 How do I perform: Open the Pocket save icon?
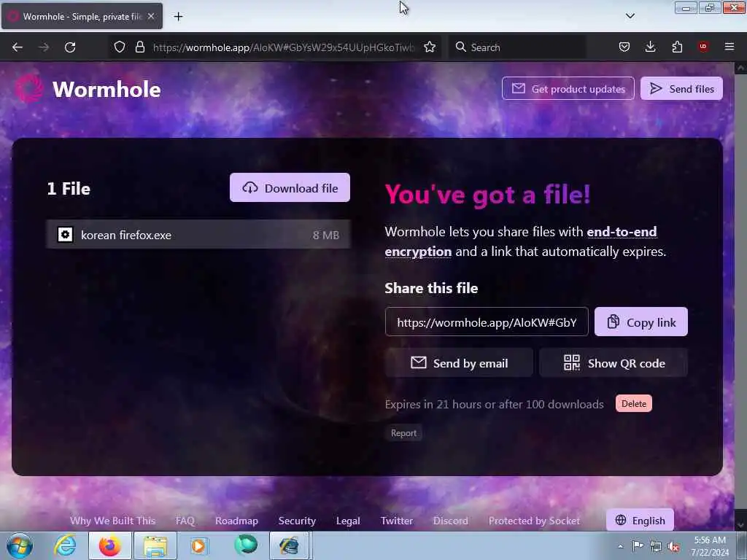coord(624,47)
